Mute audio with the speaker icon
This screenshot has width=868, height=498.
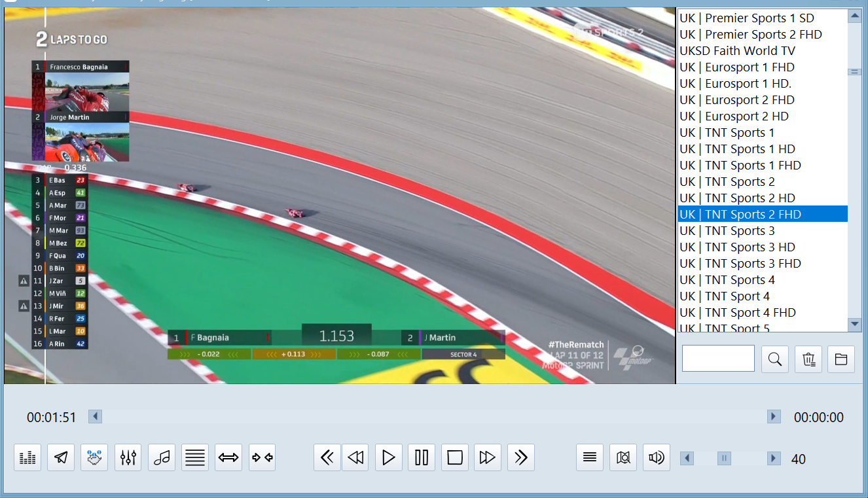(657, 457)
